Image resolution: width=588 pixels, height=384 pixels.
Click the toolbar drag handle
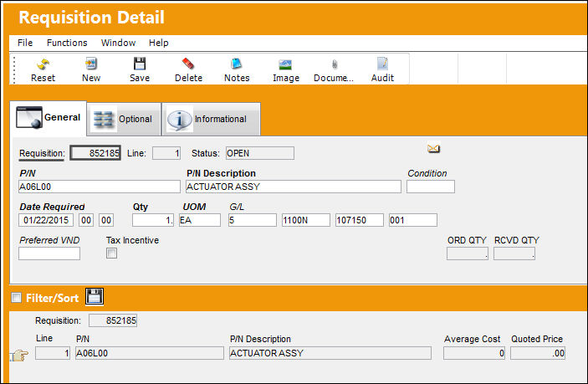click(x=14, y=69)
